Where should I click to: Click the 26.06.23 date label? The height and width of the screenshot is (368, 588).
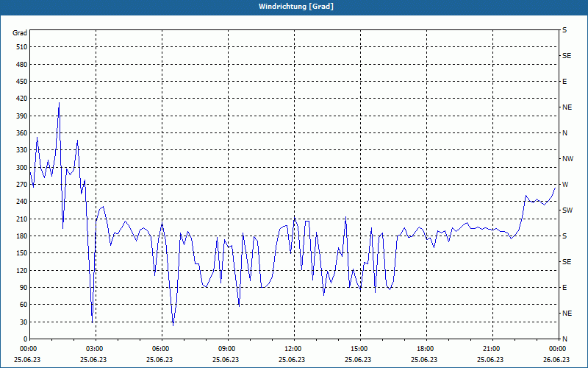point(556,359)
